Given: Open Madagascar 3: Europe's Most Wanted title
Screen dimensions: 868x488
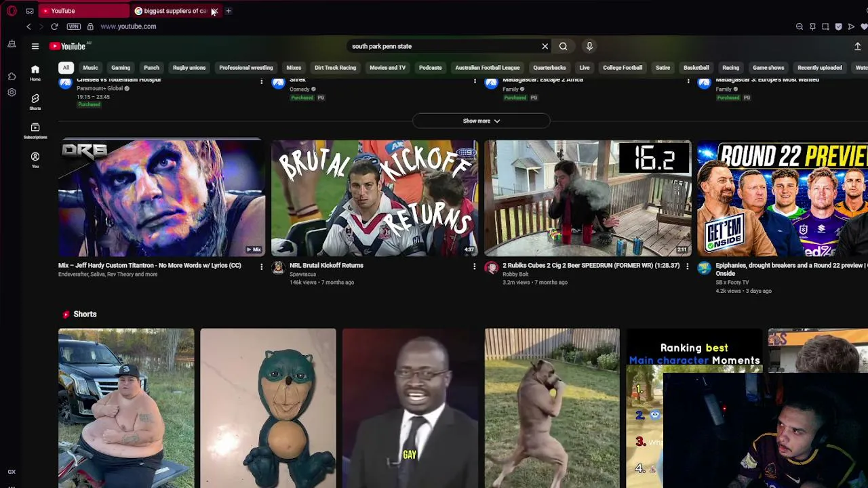Looking at the screenshot, I should coord(767,80).
